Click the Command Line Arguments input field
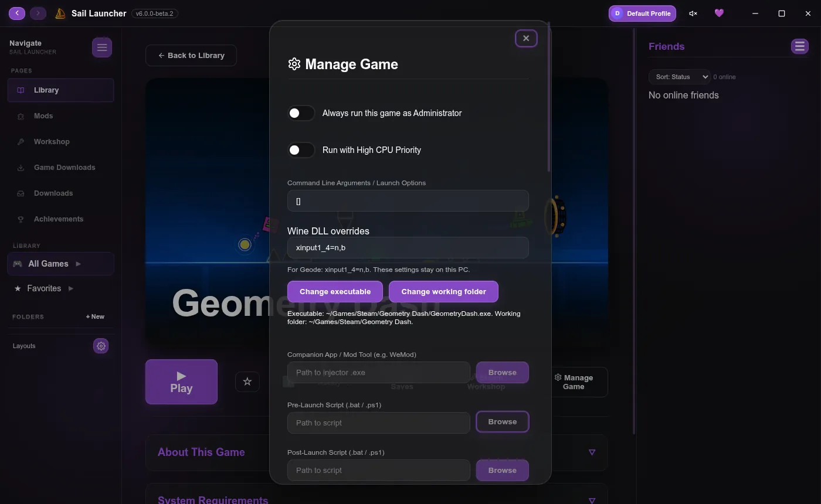Image resolution: width=821 pixels, height=504 pixels. [x=408, y=201]
